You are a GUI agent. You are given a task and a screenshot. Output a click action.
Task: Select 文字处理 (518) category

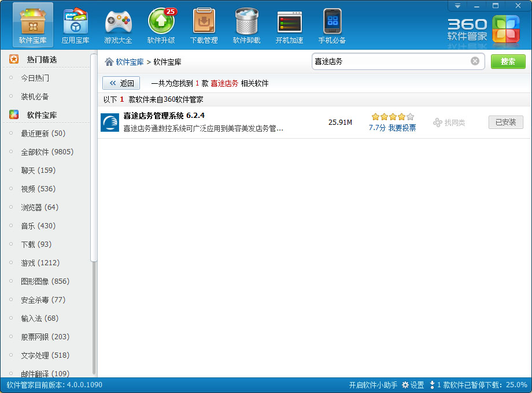click(x=45, y=355)
